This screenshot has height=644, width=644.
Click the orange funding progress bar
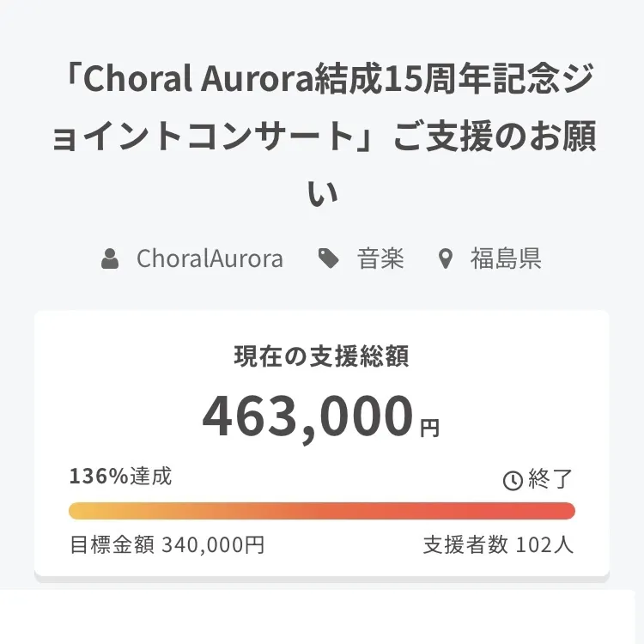tap(322, 511)
